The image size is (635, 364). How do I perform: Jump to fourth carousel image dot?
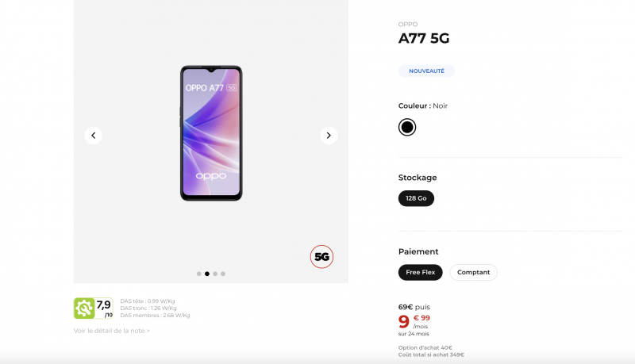[x=223, y=274]
